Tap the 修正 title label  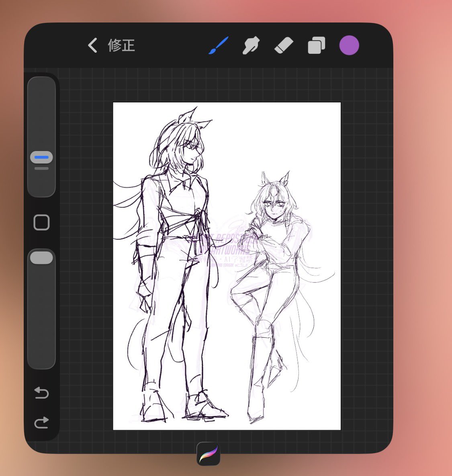click(121, 45)
